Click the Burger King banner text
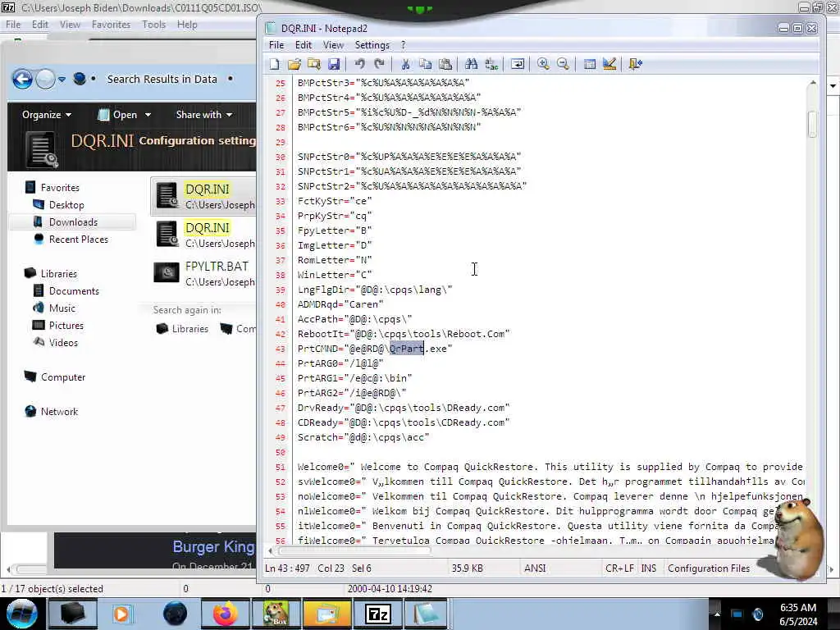This screenshot has width=840, height=630. pos(213,547)
